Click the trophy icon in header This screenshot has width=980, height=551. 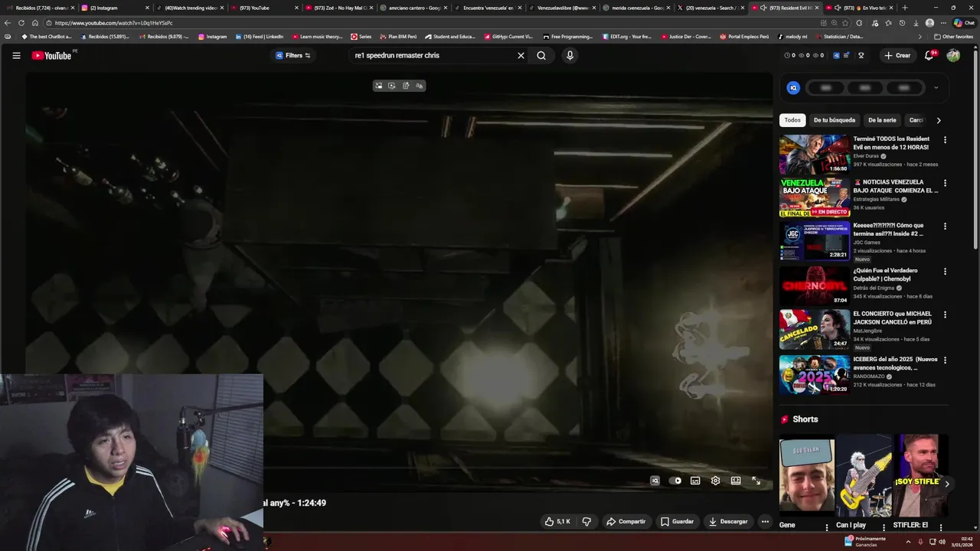click(861, 55)
